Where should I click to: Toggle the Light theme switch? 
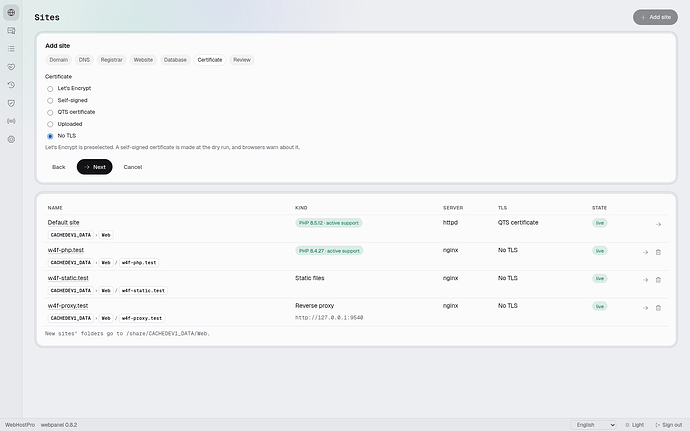(635, 425)
